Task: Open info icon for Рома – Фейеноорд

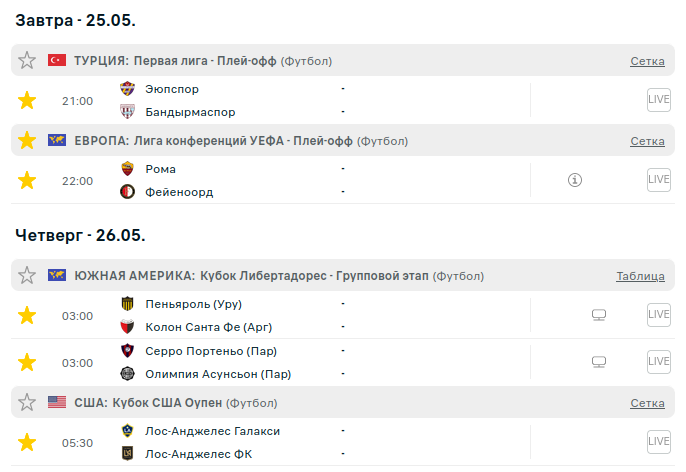Action: coord(575,181)
